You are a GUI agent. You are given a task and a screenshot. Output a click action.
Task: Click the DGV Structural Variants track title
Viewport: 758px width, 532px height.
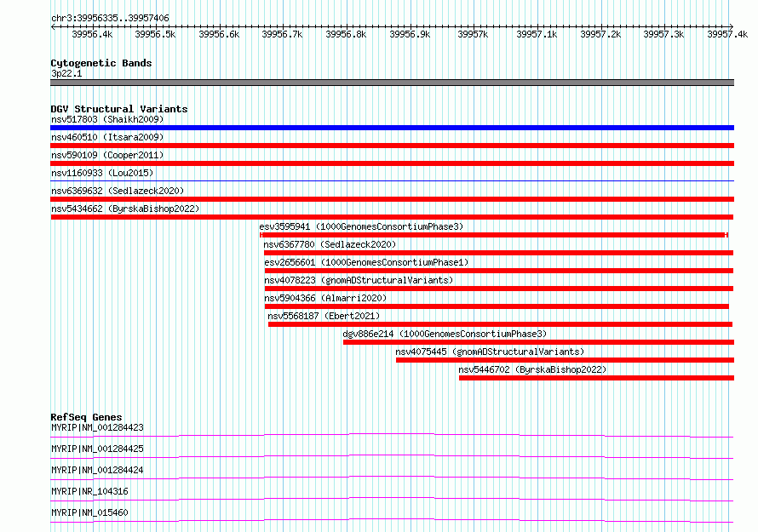coord(119,109)
